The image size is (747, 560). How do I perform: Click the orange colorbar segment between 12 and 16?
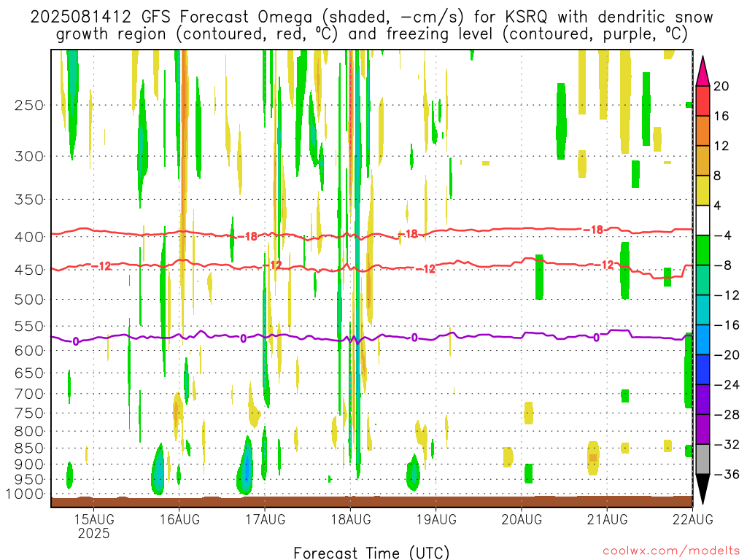pyautogui.click(x=703, y=131)
